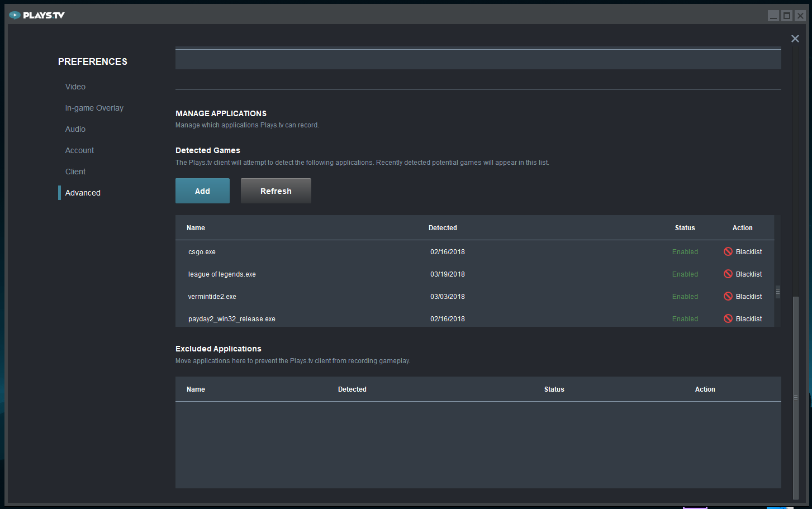The height and width of the screenshot is (509, 812).
Task: Switch to Audio preferences
Action: (75, 129)
